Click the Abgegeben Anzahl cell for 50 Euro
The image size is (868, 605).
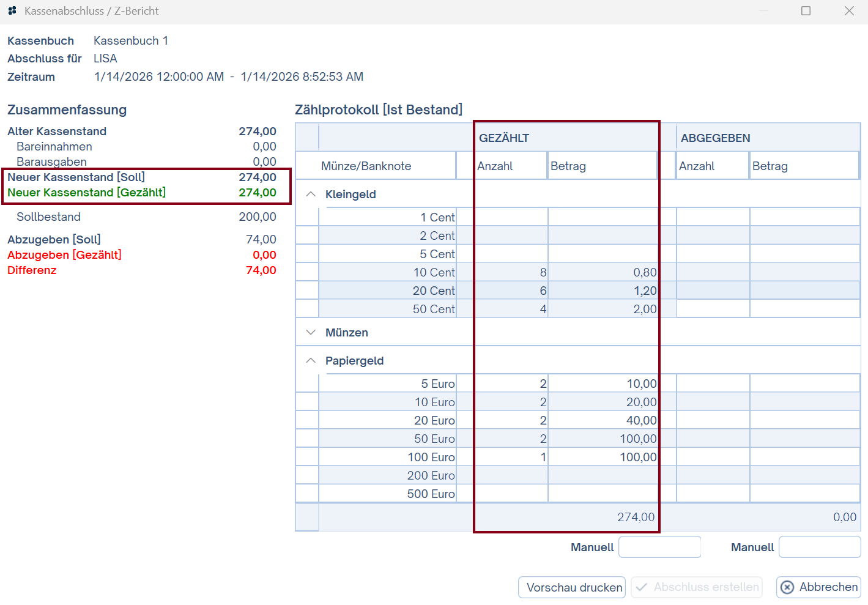(713, 439)
